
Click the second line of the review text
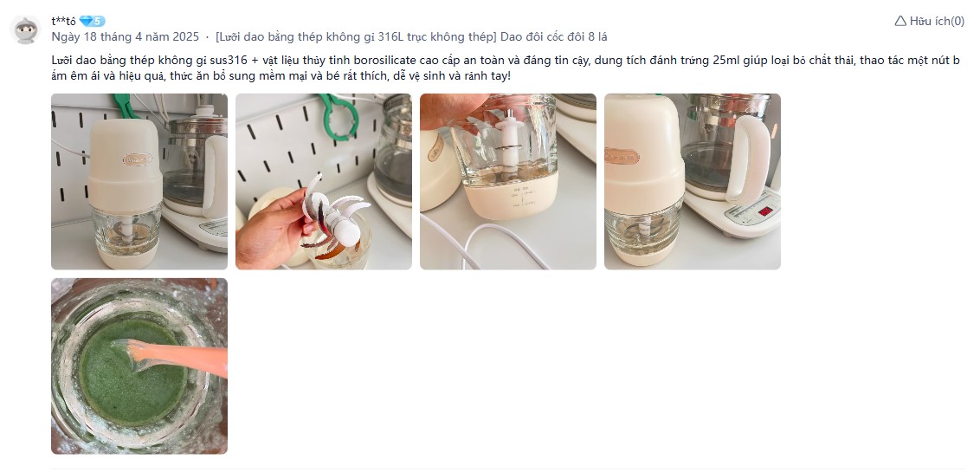(281, 76)
